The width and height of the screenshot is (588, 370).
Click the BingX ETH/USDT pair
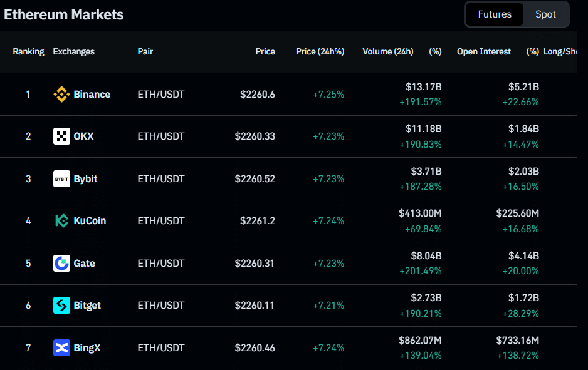(161, 348)
